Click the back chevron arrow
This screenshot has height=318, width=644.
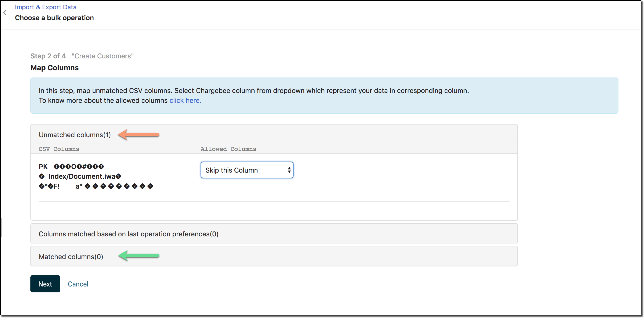pos(5,13)
